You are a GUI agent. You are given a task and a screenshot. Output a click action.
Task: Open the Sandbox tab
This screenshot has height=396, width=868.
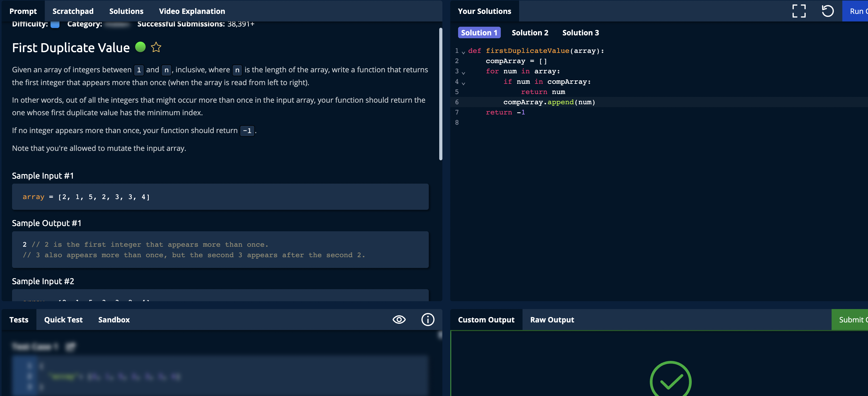[114, 320]
